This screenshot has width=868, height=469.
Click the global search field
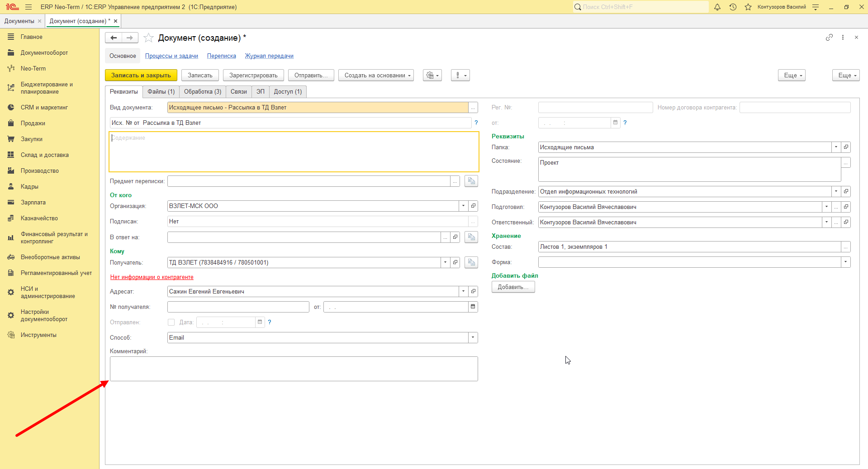click(640, 7)
